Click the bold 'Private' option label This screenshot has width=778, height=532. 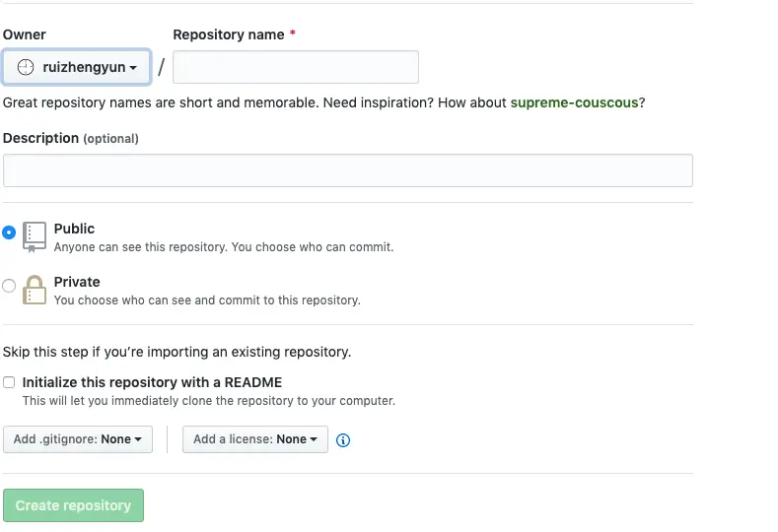point(77,282)
